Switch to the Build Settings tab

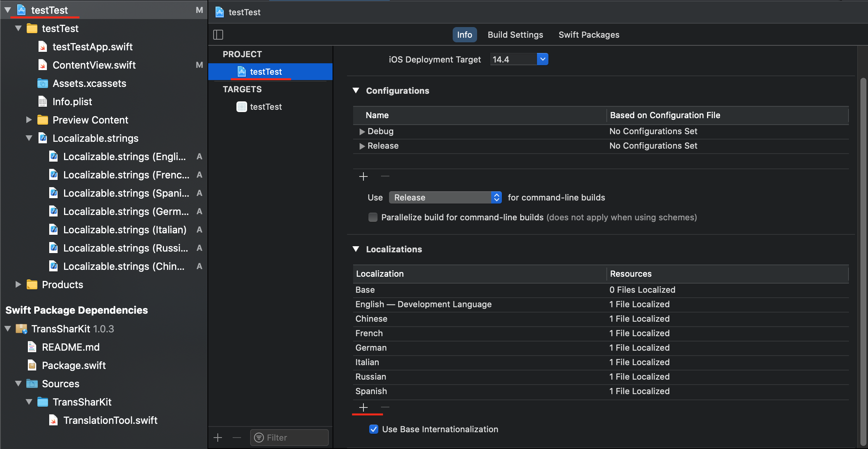point(515,35)
